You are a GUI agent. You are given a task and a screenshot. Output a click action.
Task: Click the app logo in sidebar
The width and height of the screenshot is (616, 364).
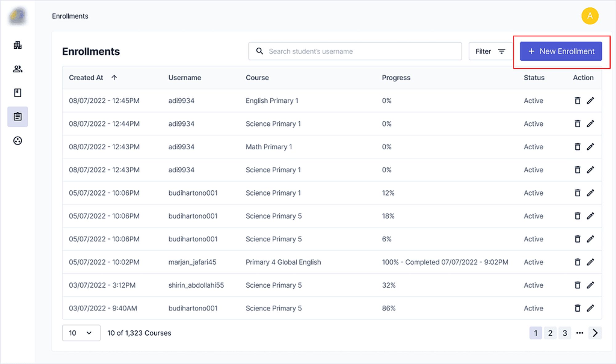click(x=18, y=16)
